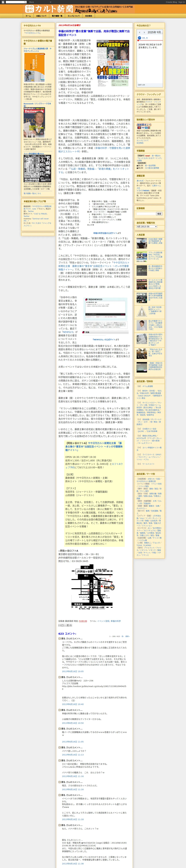Click comment timestamp 2013年8月16日 10:40
The image size is (186, 868).
pos(73,704)
